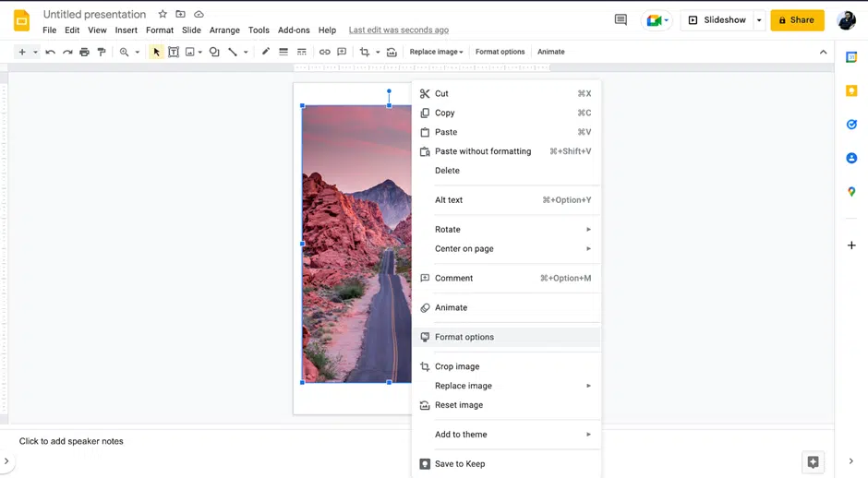
Task: Choose Format options from the context menu
Action: [464, 338]
